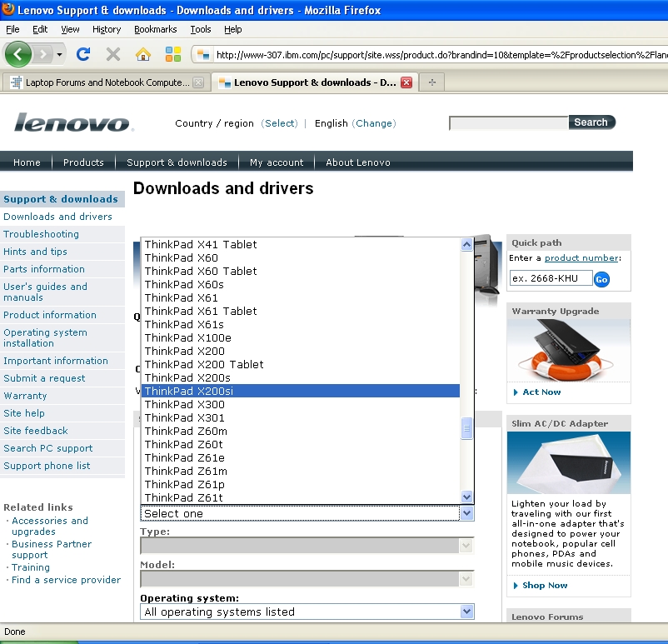Open the Parts information sidebar link
The image size is (668, 644).
(x=44, y=269)
